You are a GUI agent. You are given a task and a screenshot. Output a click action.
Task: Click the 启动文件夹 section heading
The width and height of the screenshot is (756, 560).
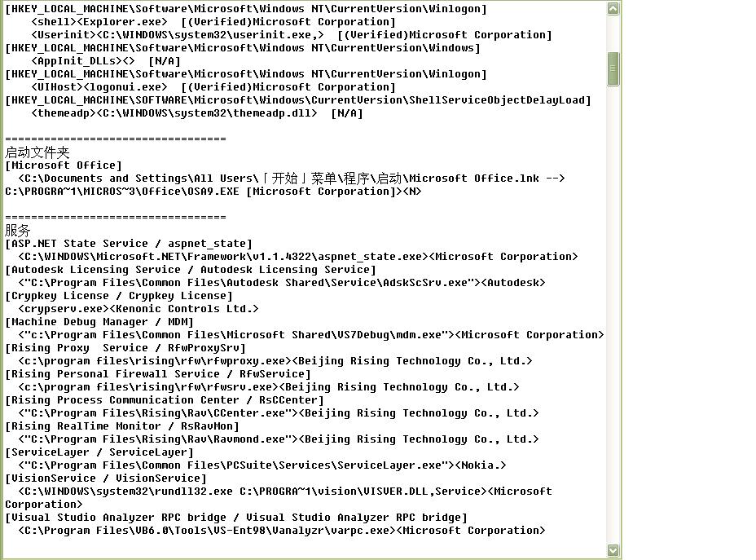(37, 152)
